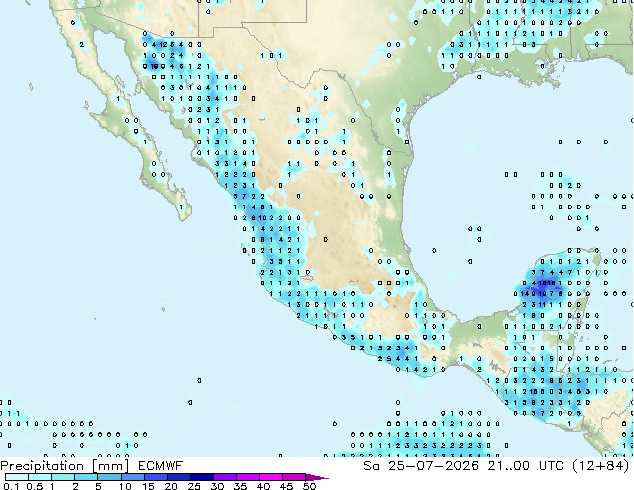Click the '0.1' legend value
Viewport: 634px width, 490px height.
12,486
